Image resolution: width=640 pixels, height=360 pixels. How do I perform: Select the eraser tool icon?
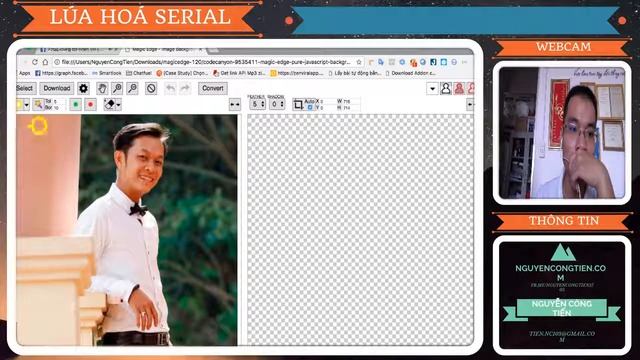109,104
